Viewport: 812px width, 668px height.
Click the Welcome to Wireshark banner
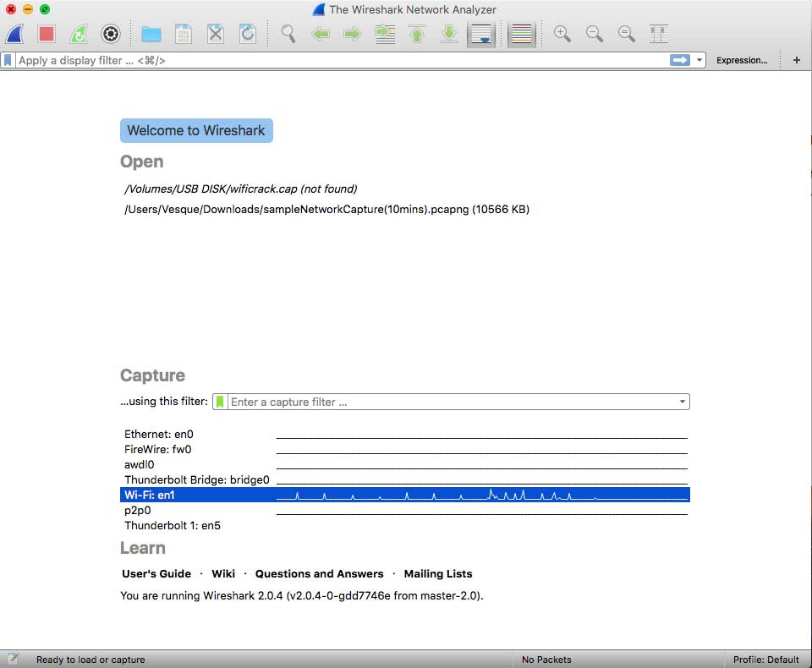(196, 130)
